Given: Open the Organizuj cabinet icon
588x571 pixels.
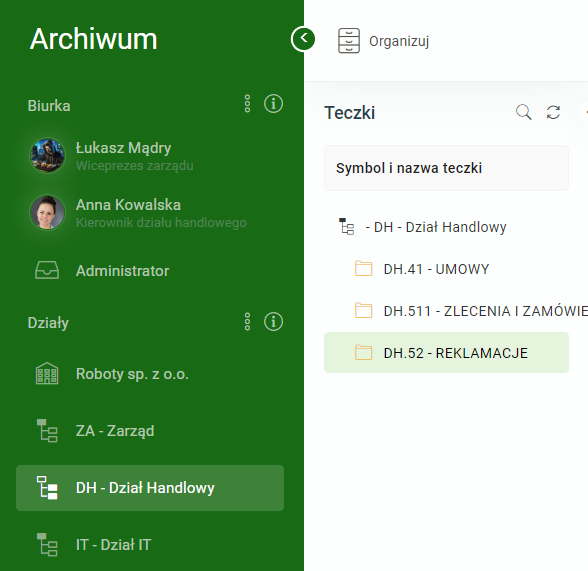Looking at the screenshot, I should click(349, 40).
